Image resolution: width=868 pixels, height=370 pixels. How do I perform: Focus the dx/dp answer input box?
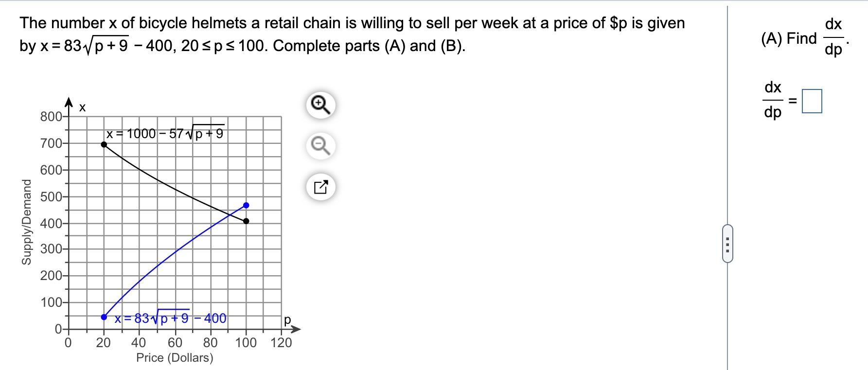pos(812,101)
